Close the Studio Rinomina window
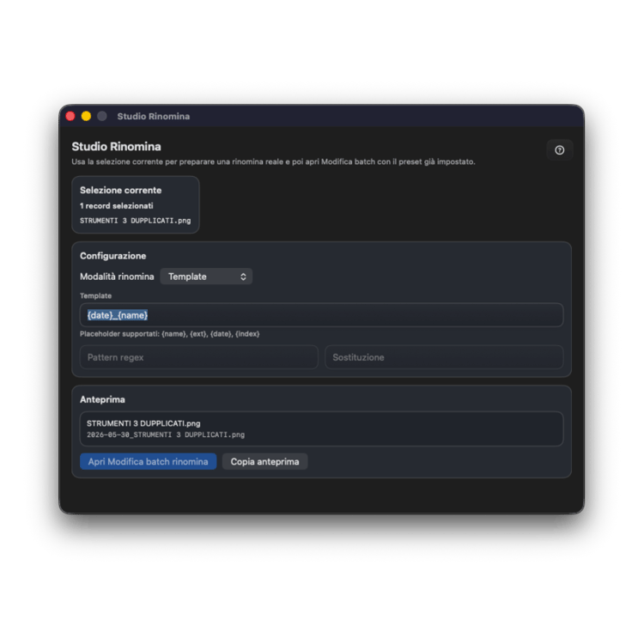This screenshot has height=644, width=644. point(70,116)
